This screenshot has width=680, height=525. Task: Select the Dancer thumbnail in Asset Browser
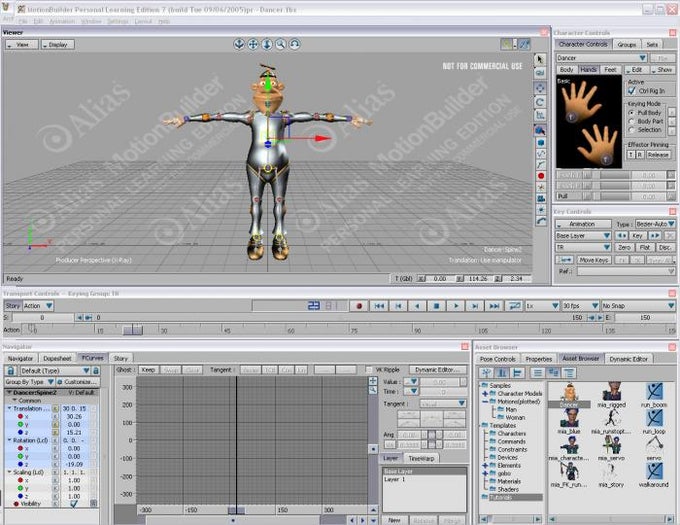click(569, 395)
